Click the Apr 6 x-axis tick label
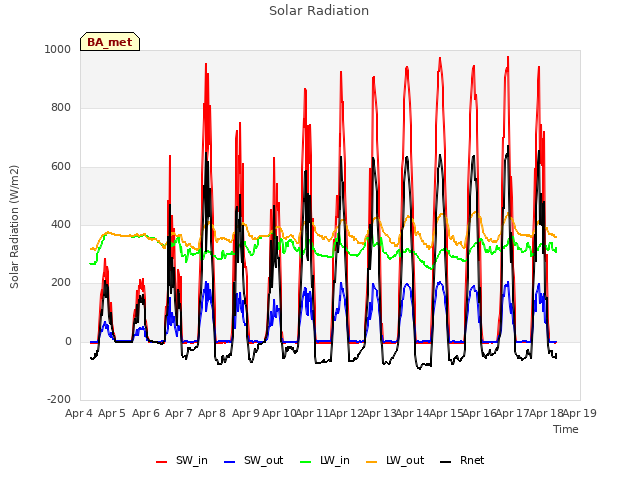 click(146, 413)
